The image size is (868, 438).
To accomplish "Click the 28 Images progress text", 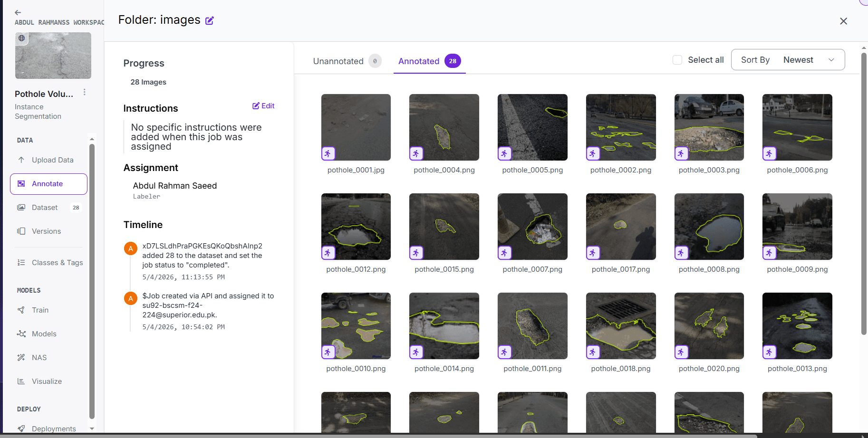I will (x=148, y=82).
